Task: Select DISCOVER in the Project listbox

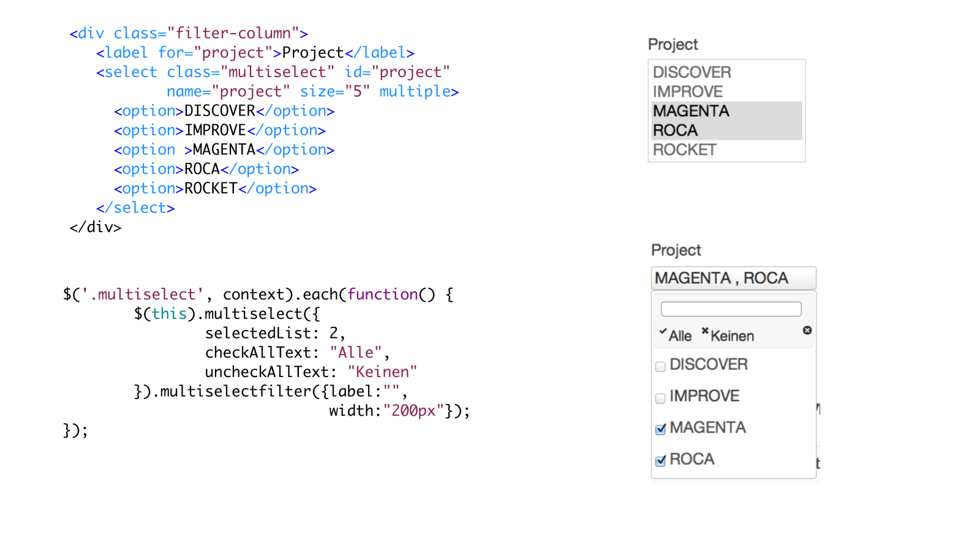Action: point(727,72)
